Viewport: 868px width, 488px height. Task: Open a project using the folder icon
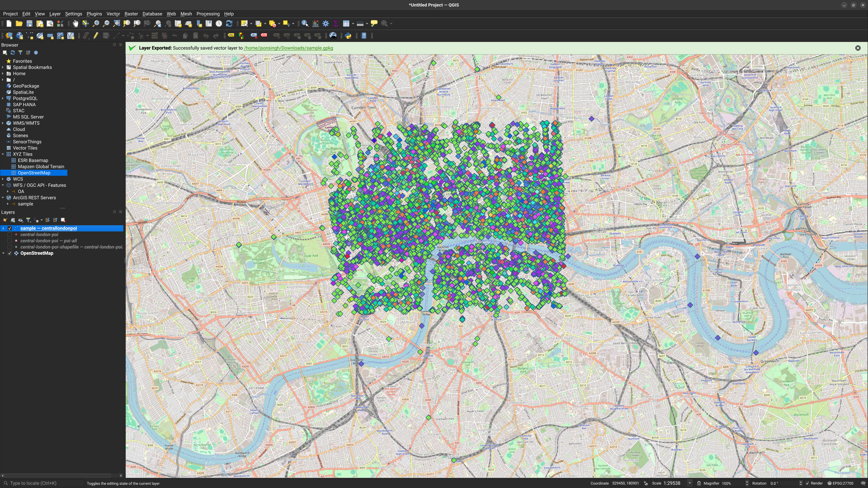click(19, 23)
